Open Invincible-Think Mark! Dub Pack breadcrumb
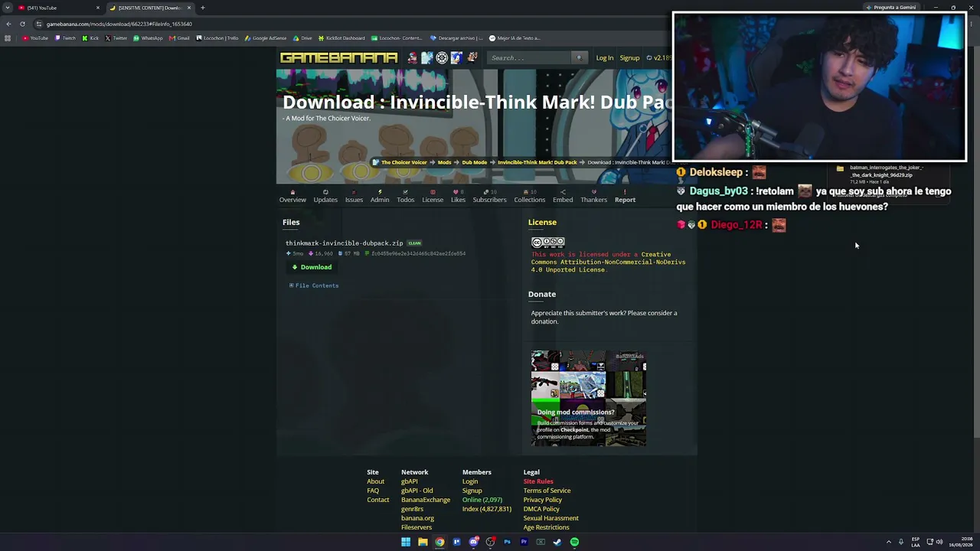The image size is (980, 551). point(537,162)
